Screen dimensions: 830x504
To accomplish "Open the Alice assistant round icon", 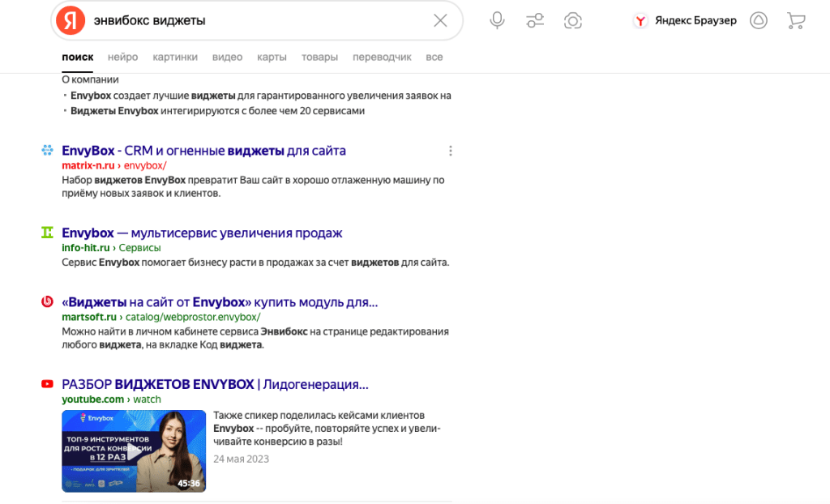I will [x=759, y=20].
